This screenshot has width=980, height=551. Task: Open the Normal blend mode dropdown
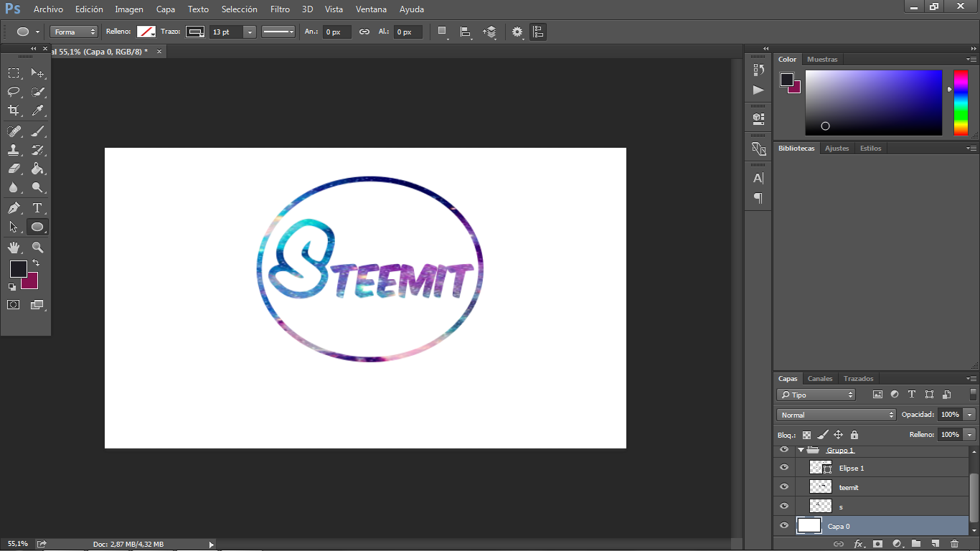point(836,415)
